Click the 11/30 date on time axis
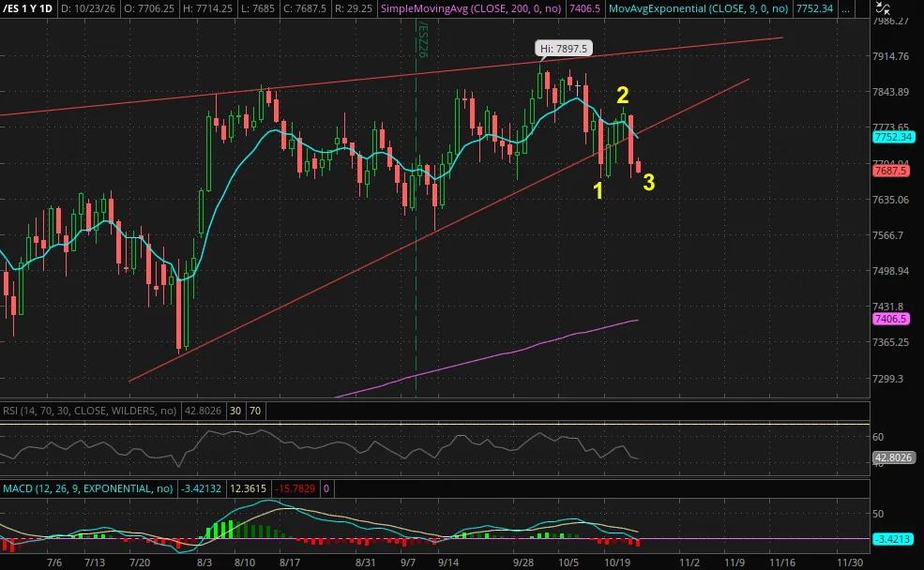 850,562
